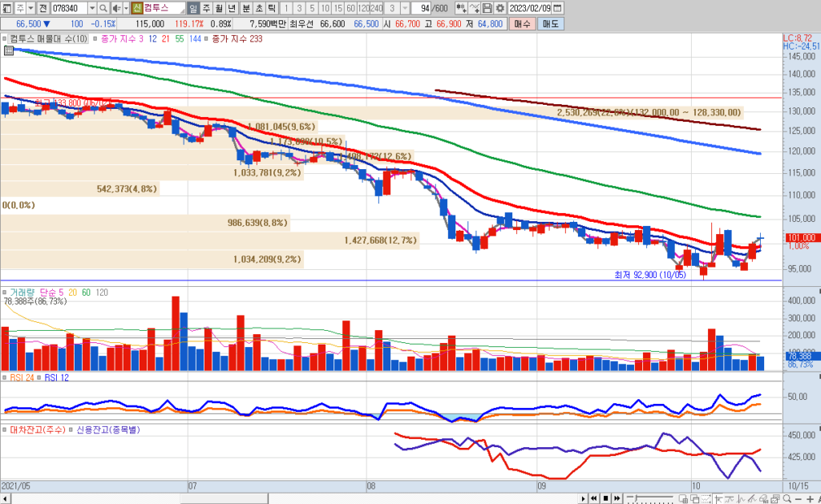Open the dropdown arrow beside the speaker icon

click(x=124, y=8)
